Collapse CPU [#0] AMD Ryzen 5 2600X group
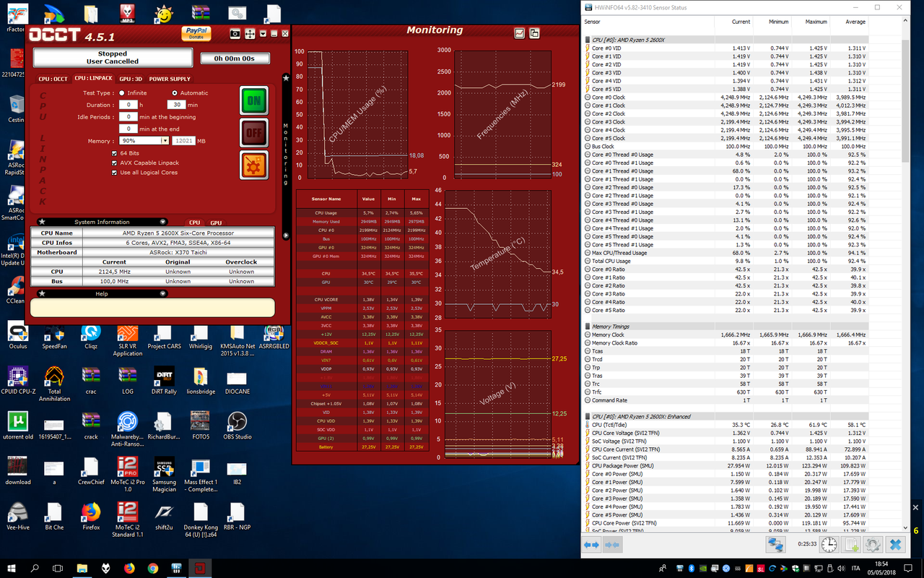This screenshot has width=924, height=578. (x=587, y=40)
